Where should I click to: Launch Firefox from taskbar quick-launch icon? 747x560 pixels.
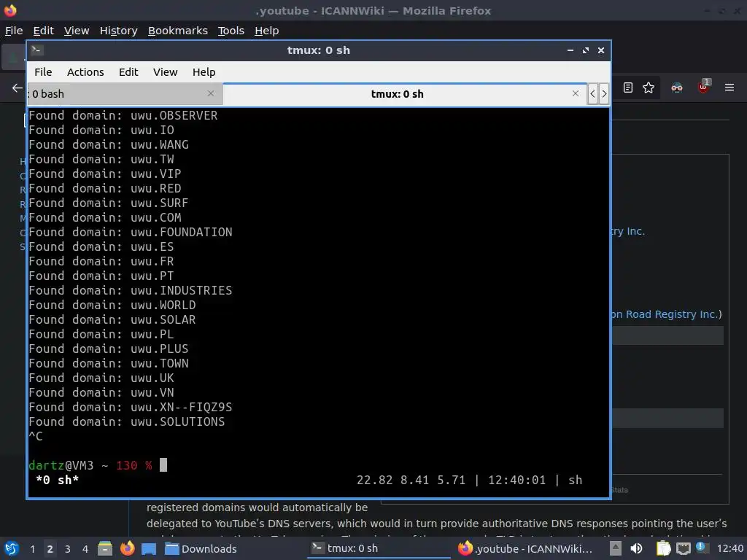click(x=127, y=548)
